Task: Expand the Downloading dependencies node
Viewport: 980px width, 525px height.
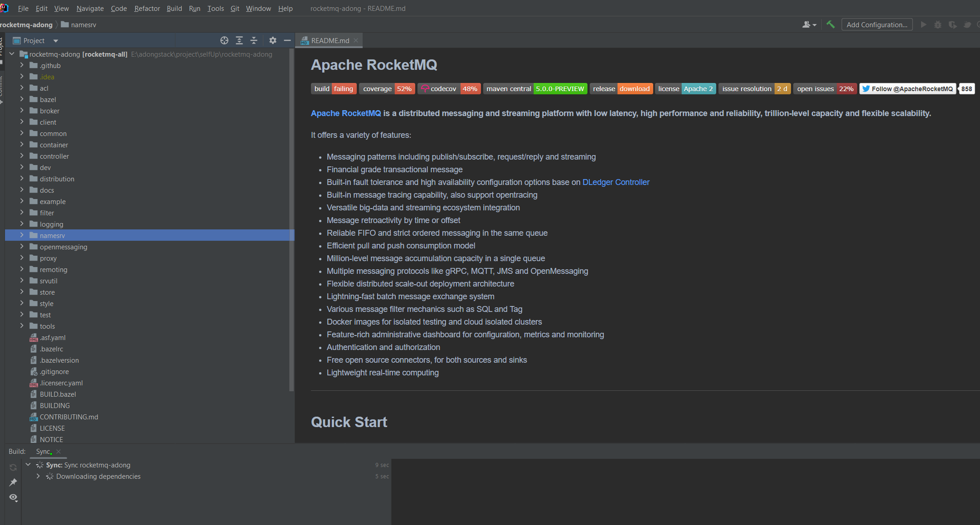Action: [38, 476]
